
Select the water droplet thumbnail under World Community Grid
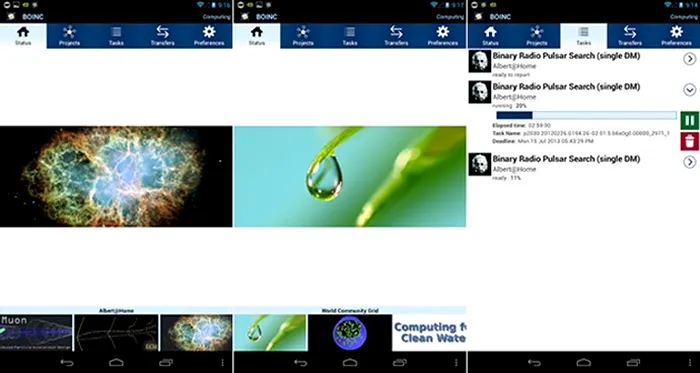(270, 333)
